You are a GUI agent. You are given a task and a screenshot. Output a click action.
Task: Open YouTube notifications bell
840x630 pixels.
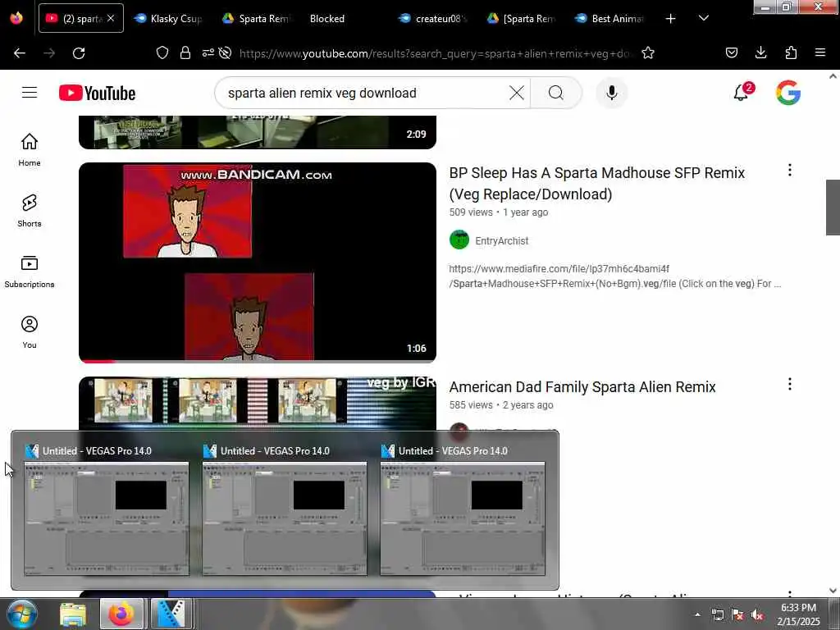point(742,92)
